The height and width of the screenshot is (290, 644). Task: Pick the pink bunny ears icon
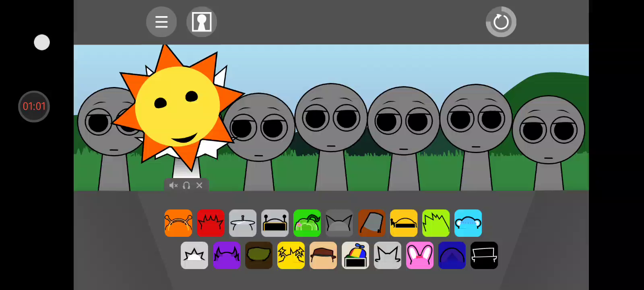(x=420, y=255)
